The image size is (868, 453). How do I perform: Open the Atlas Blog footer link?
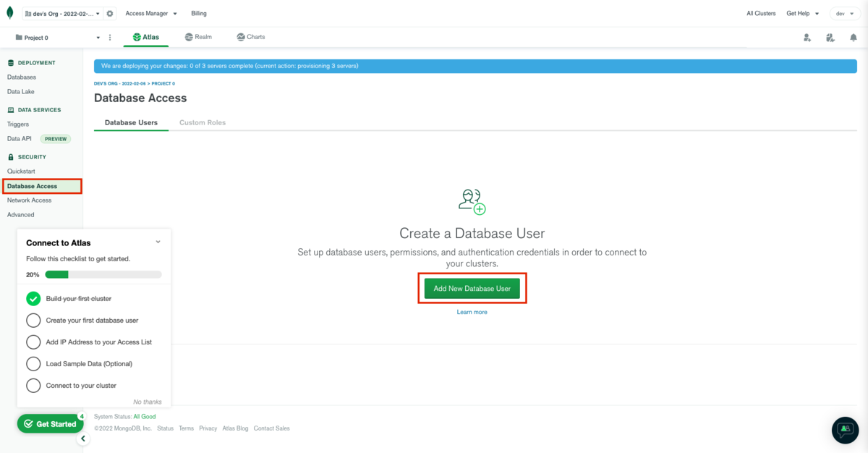coord(235,428)
